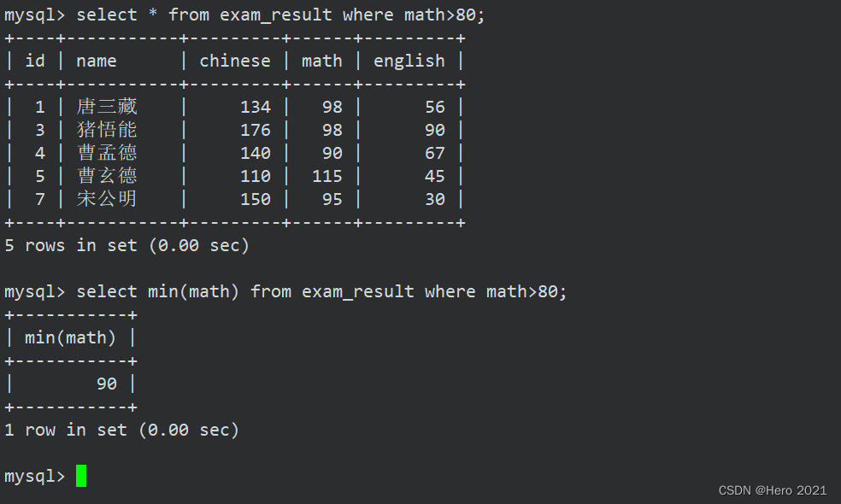Viewport: 841px width, 504px height.
Task: Click the chinese column header
Action: pyautogui.click(x=235, y=61)
